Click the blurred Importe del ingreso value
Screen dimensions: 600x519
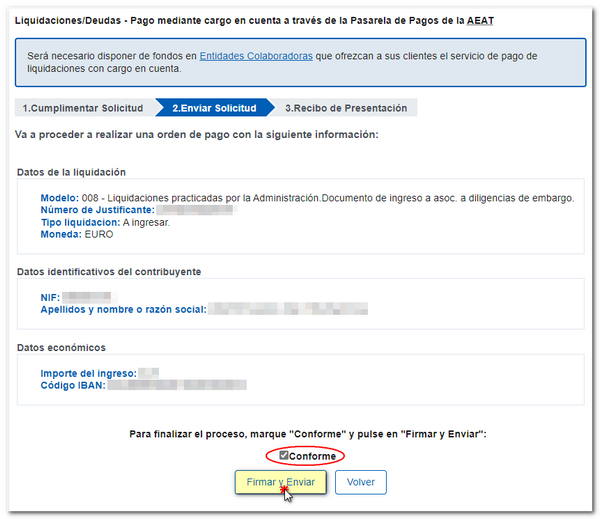click(149, 373)
